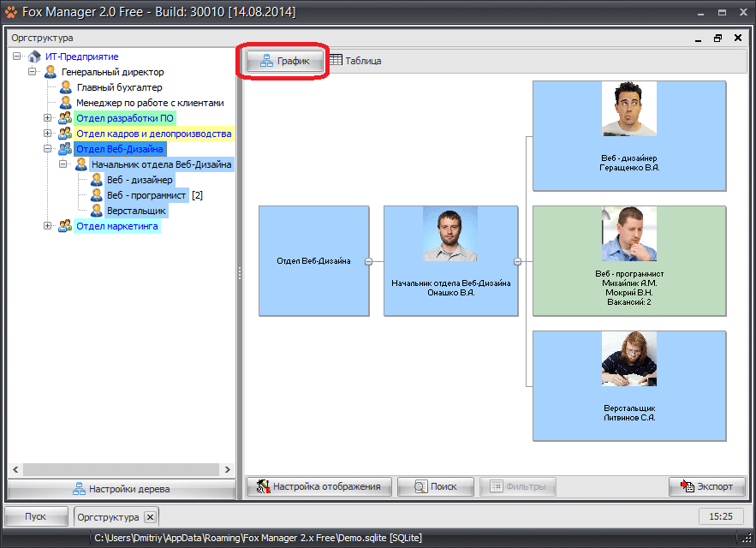Click left arrow of tree horizontal scrollbar
Viewport: 756px width, 548px height.
[x=15, y=469]
